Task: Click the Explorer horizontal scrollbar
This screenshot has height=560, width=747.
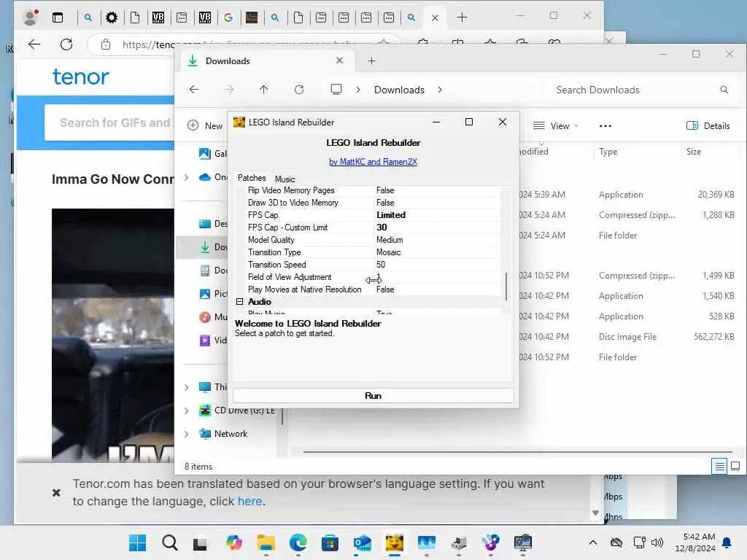Action: tap(517, 451)
